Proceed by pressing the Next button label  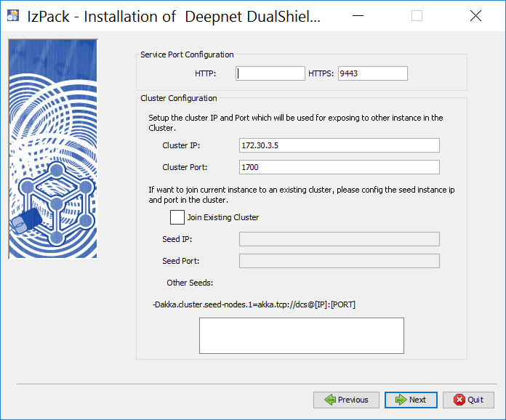point(417,400)
